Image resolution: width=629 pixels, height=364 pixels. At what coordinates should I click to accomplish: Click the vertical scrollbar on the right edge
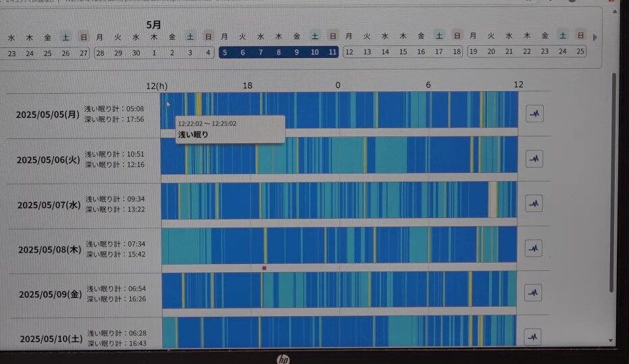pos(613,182)
